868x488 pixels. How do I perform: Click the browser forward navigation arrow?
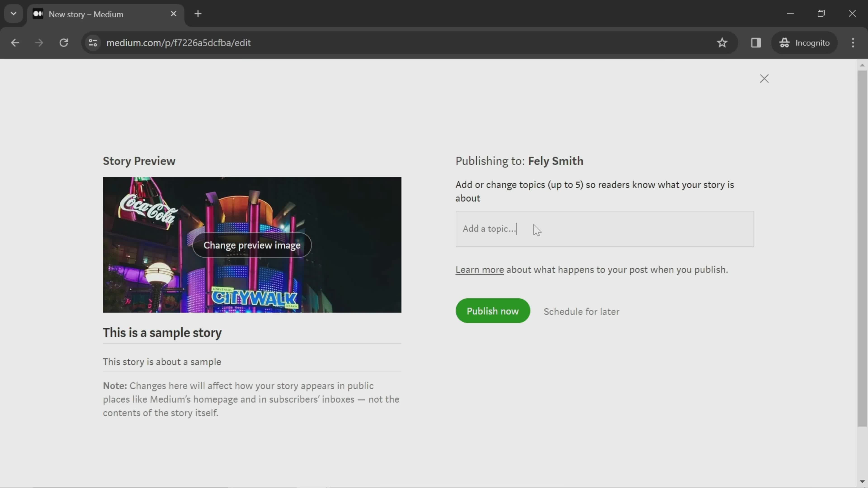coord(38,42)
